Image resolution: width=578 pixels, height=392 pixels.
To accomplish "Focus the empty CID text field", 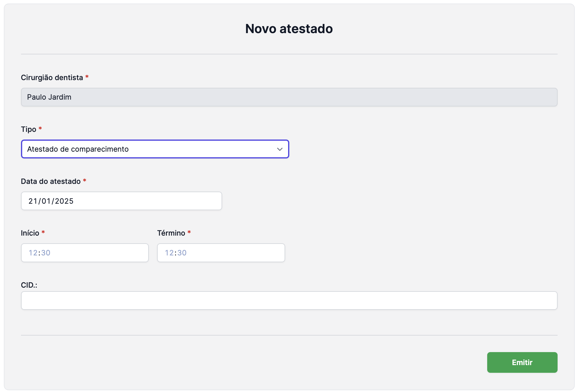I will [x=289, y=301].
